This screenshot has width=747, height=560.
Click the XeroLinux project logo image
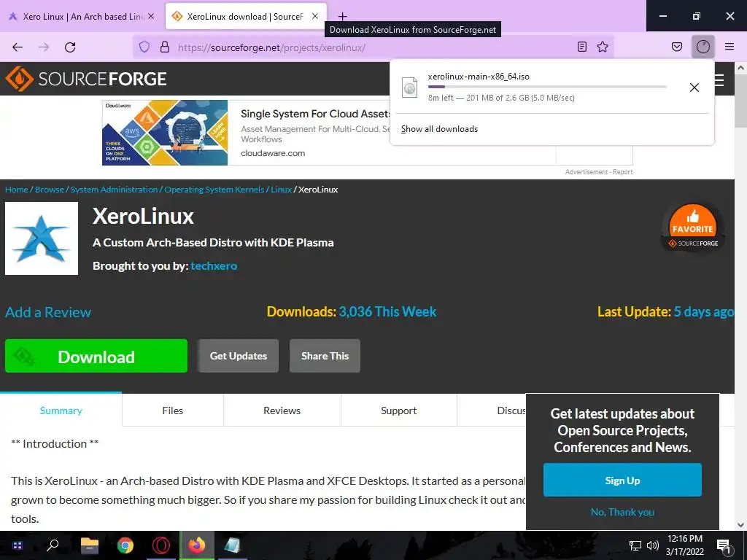click(42, 238)
